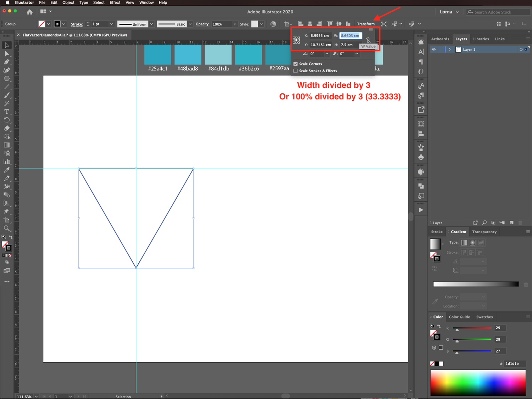
Task: Open Basic brush definition dropdown
Action: pos(190,24)
